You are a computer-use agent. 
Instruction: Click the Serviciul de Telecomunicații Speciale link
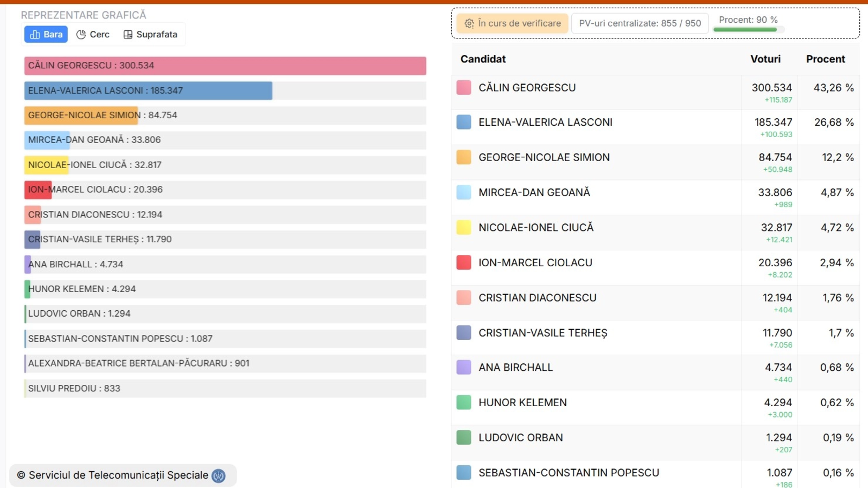point(118,476)
